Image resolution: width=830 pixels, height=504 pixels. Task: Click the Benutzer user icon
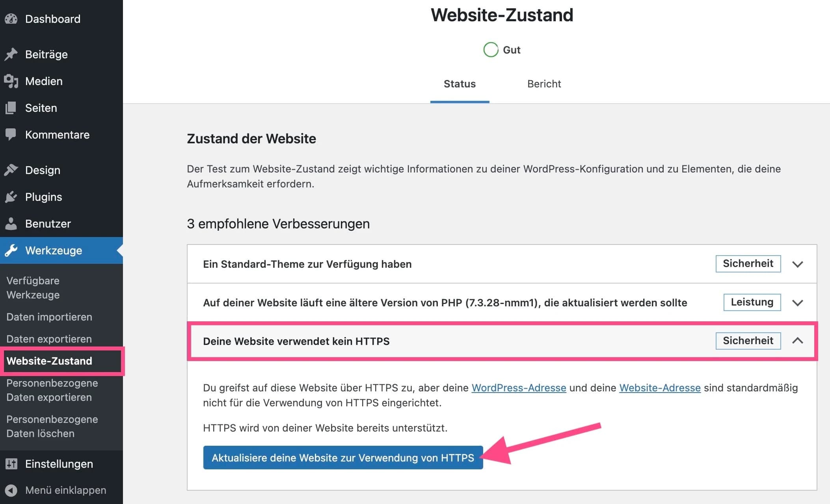coord(11,224)
